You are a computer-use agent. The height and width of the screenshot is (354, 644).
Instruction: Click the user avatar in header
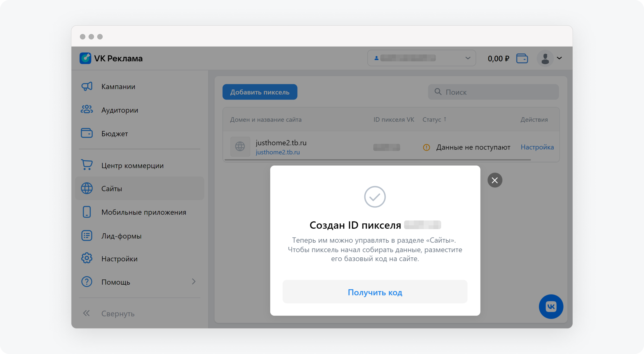tap(545, 58)
